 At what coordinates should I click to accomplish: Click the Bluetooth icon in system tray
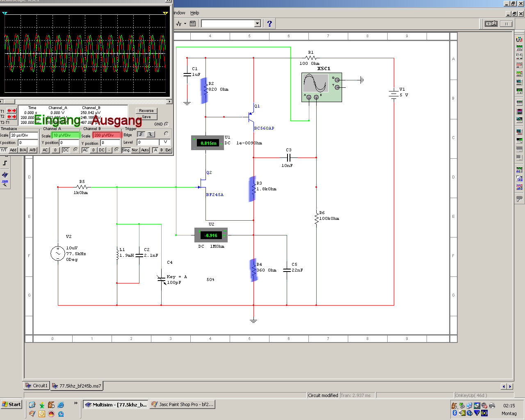[x=454, y=413]
